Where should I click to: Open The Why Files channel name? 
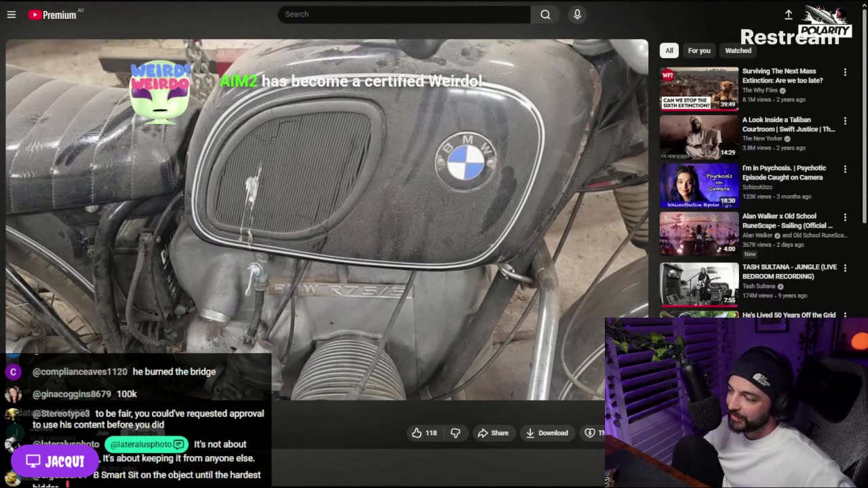point(759,90)
